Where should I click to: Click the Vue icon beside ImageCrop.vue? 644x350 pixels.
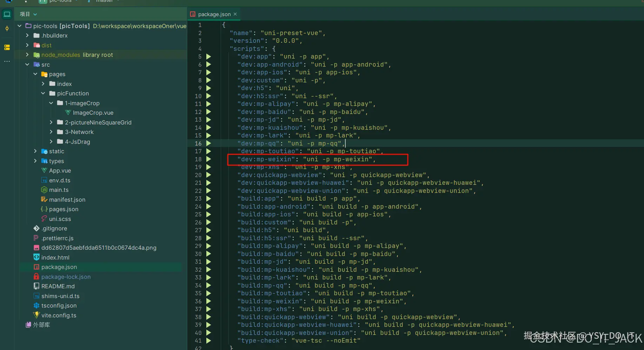point(68,113)
